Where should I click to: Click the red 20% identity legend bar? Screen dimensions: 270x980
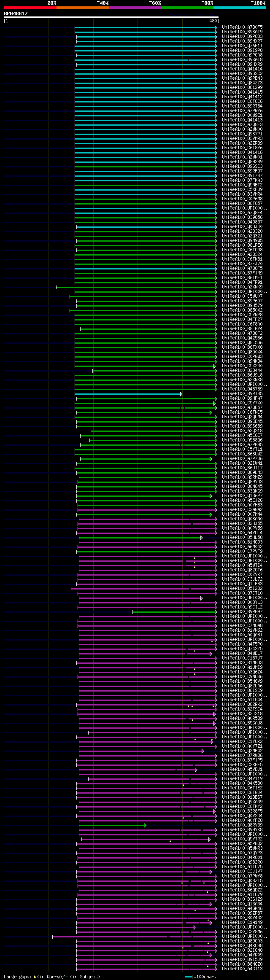[x=30, y=8]
